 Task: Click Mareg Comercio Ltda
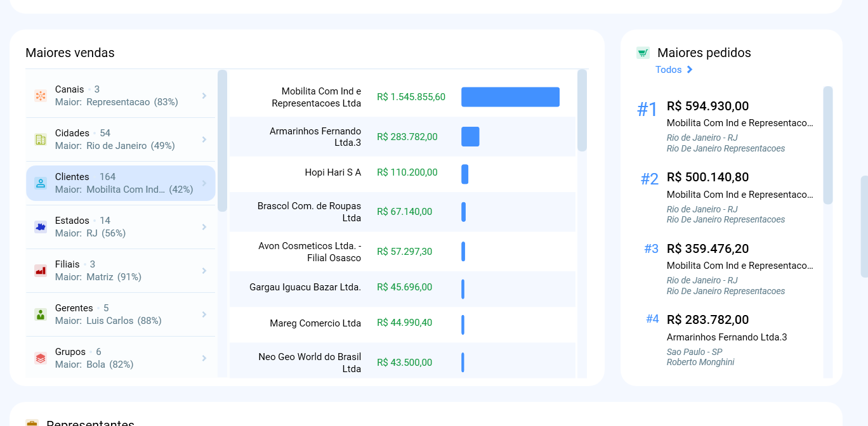(x=315, y=323)
